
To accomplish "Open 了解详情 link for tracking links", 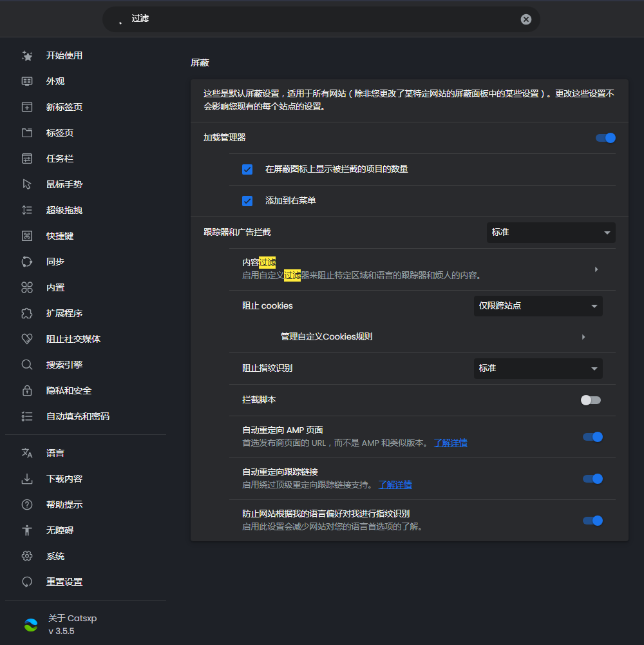I will coord(395,485).
